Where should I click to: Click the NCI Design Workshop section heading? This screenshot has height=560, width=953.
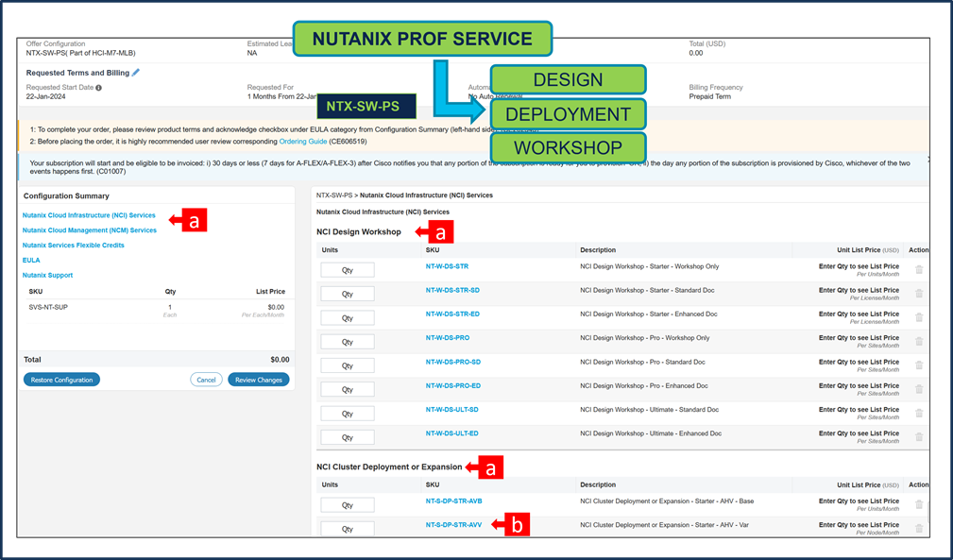pos(359,232)
